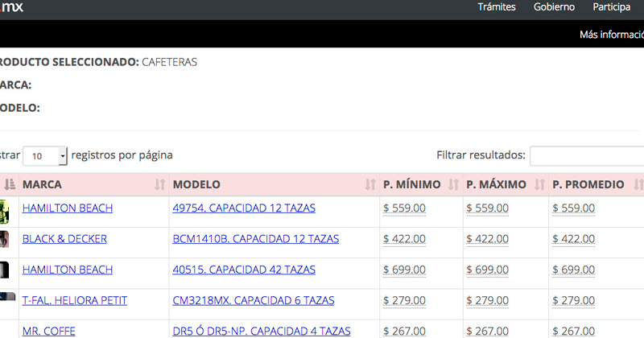This screenshot has height=338, width=644.
Task: Open the BLACK & DECKER brand link
Action: point(64,239)
